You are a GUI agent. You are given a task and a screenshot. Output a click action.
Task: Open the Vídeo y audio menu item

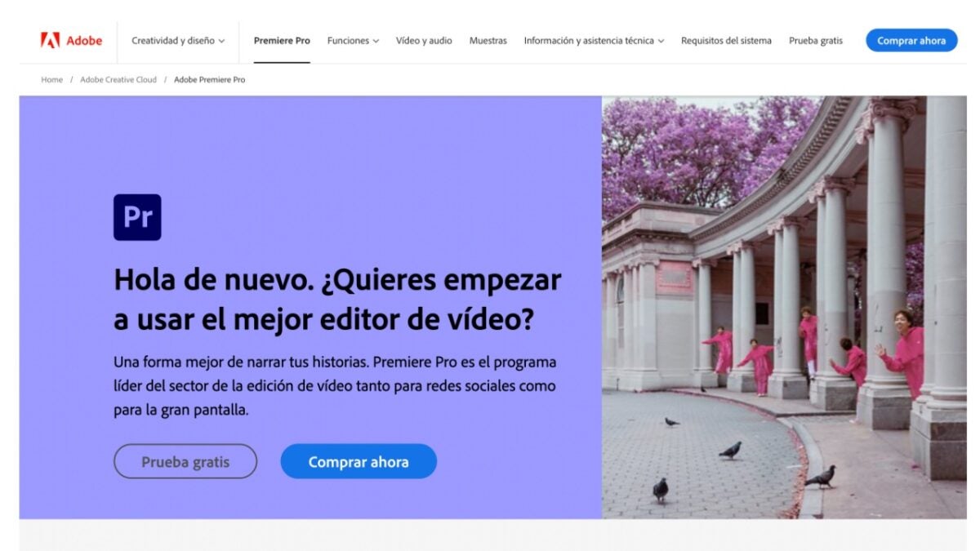pos(424,41)
